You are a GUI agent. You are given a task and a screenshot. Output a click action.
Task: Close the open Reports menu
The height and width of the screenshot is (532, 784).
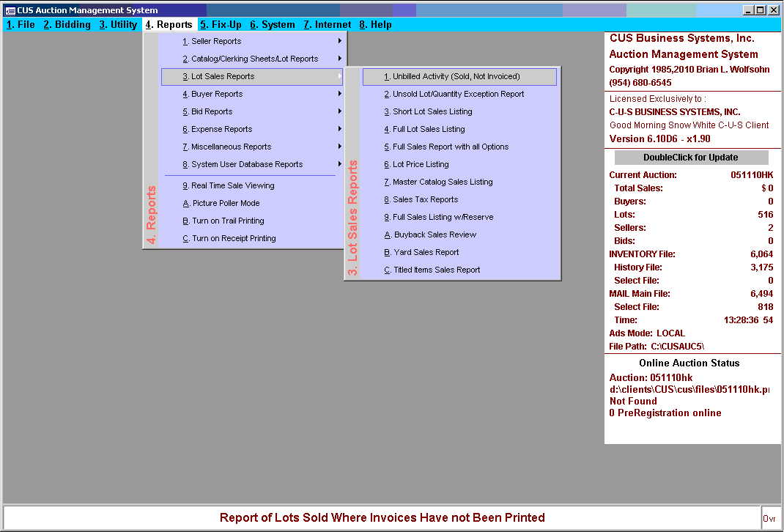coord(169,24)
